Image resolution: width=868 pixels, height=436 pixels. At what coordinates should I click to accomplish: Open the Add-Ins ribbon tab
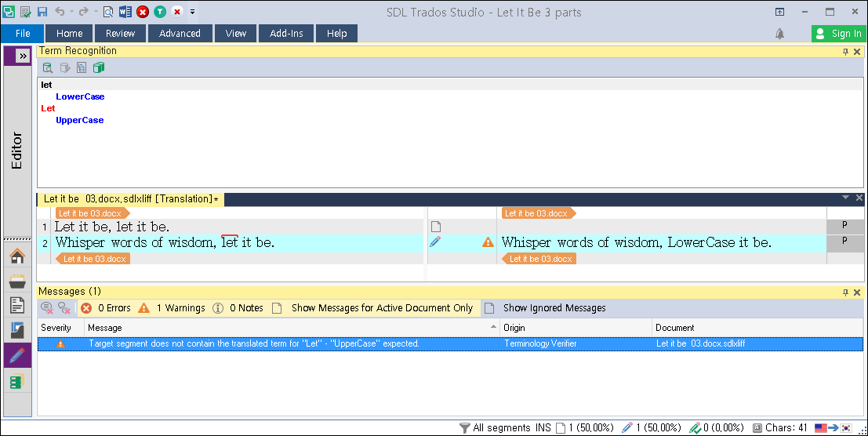(286, 33)
